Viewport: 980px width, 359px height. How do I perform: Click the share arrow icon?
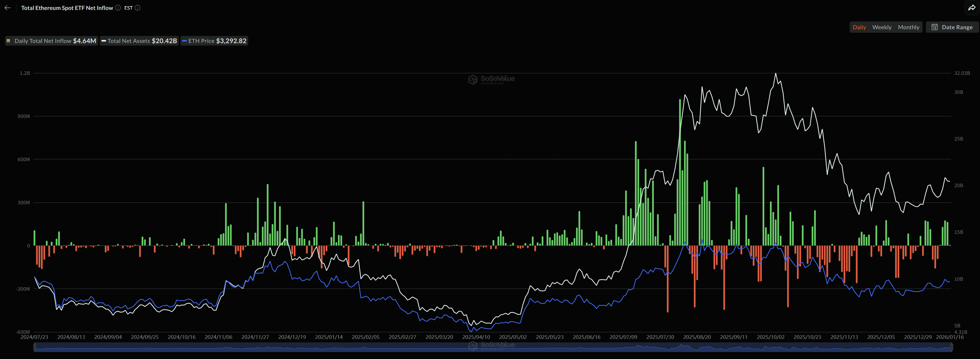[971, 8]
